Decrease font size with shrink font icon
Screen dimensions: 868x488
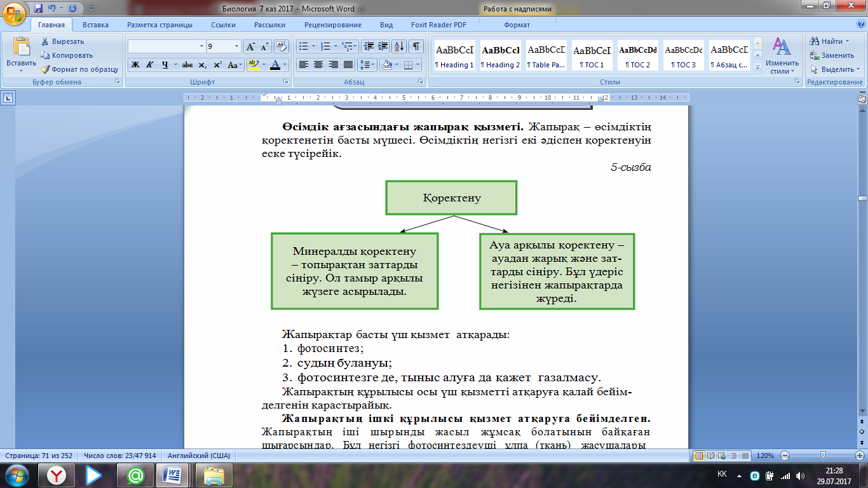[x=265, y=46]
